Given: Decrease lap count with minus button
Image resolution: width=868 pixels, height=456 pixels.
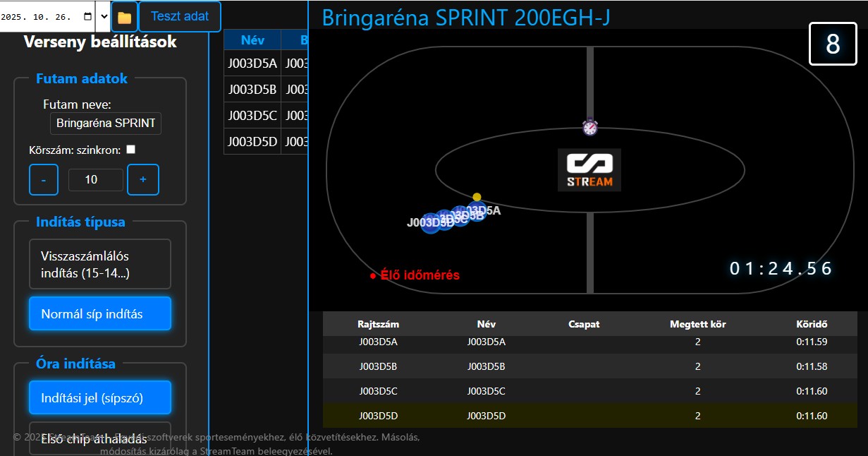Looking at the screenshot, I should click(44, 180).
